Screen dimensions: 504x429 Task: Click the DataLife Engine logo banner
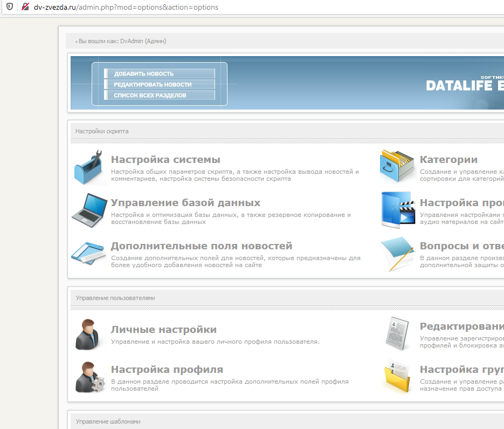[465, 85]
